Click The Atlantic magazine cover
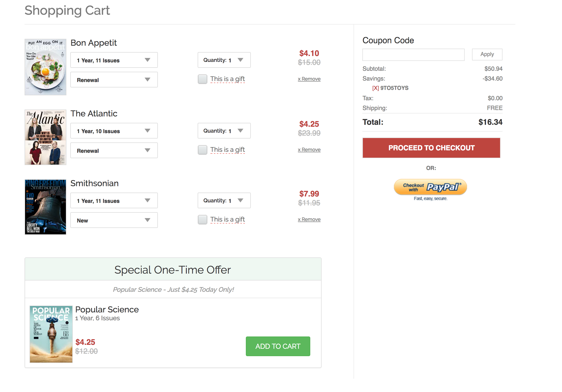562x392 pixels. pos(45,137)
